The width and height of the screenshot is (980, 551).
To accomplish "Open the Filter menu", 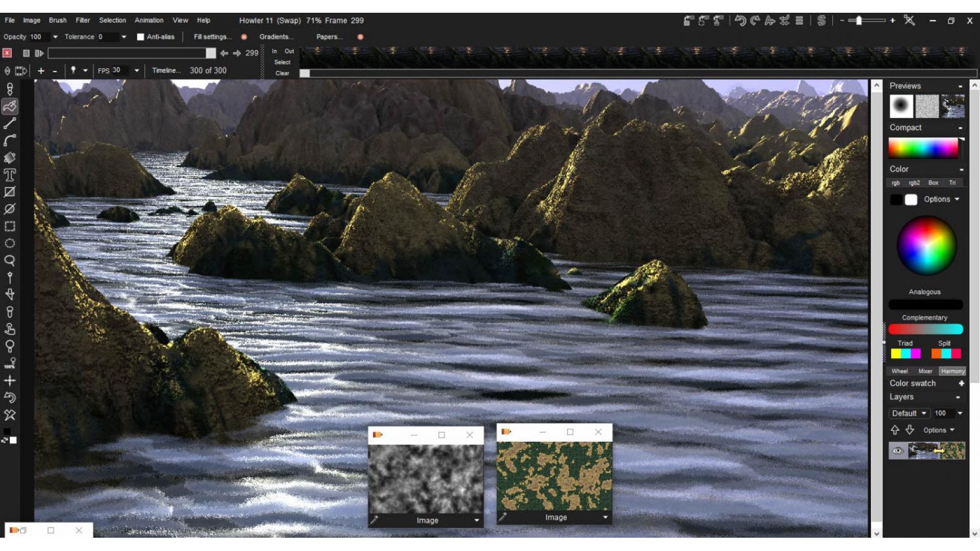I will (83, 20).
